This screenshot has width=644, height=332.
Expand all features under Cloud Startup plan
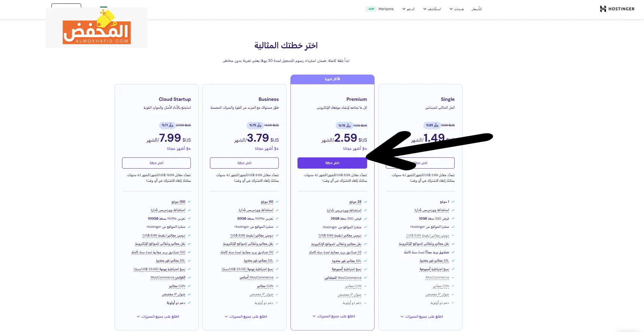click(x=158, y=317)
